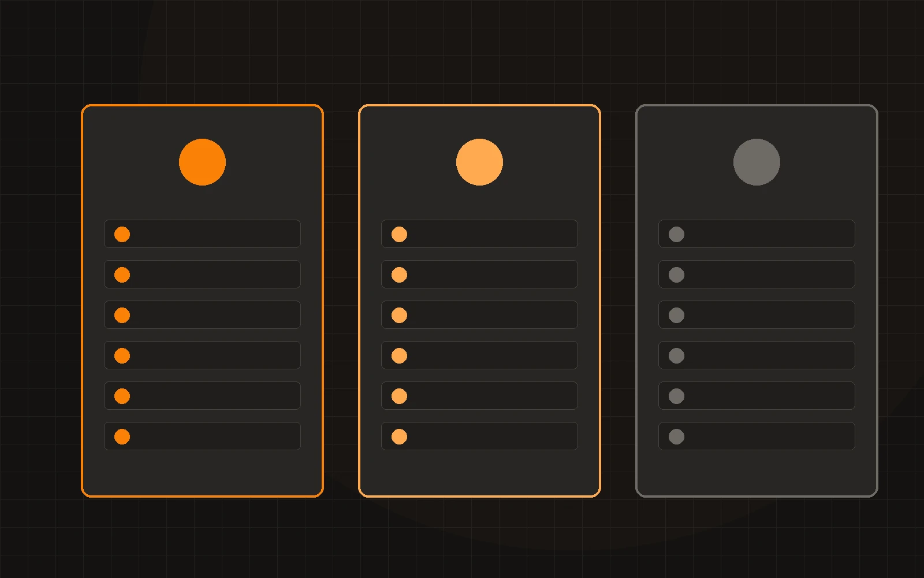The width and height of the screenshot is (924, 578).
Task: Choose fourth row bar in peach-bordered card
Action: point(479,355)
